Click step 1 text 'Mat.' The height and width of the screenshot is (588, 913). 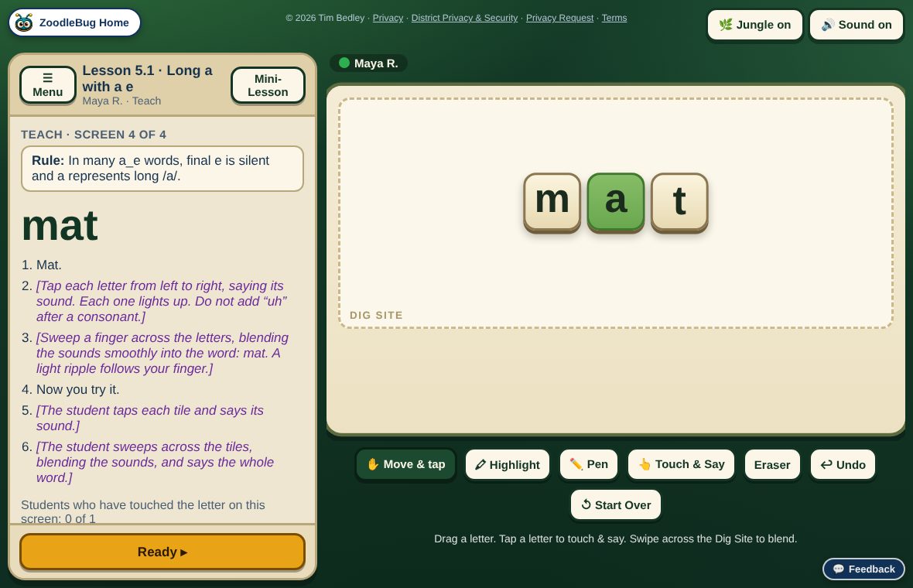(x=49, y=265)
